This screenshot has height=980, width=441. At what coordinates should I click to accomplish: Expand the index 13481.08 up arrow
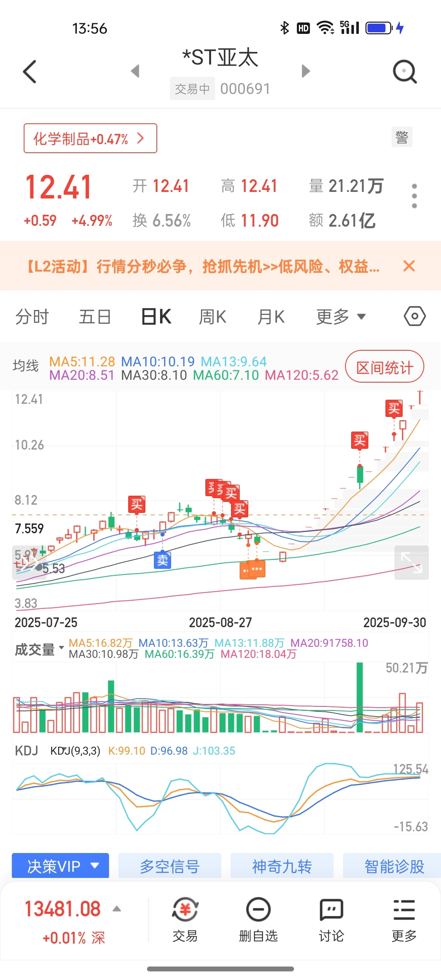coord(117,909)
